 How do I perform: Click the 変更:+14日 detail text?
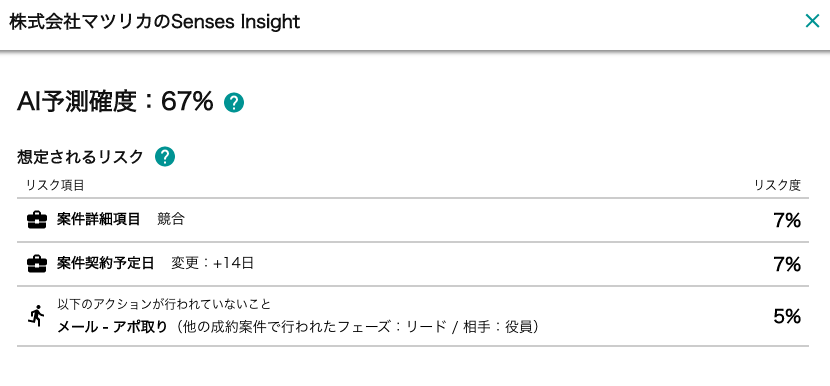(212, 263)
